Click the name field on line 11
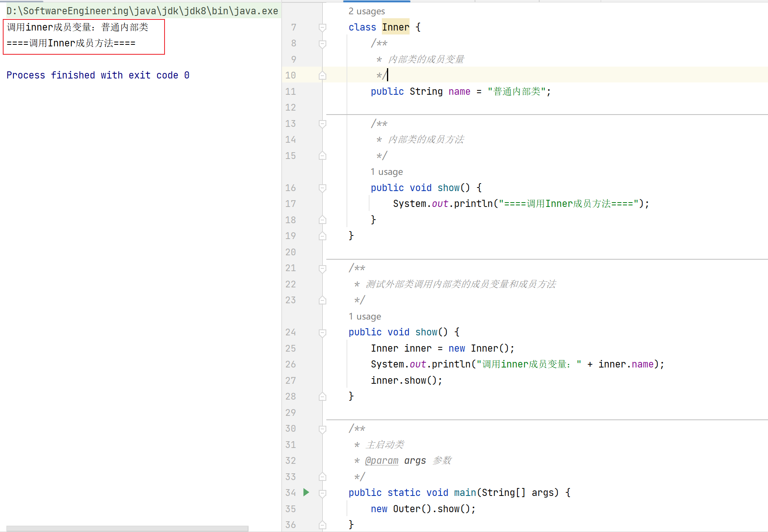Viewport: 768px width, 532px height. [x=459, y=92]
